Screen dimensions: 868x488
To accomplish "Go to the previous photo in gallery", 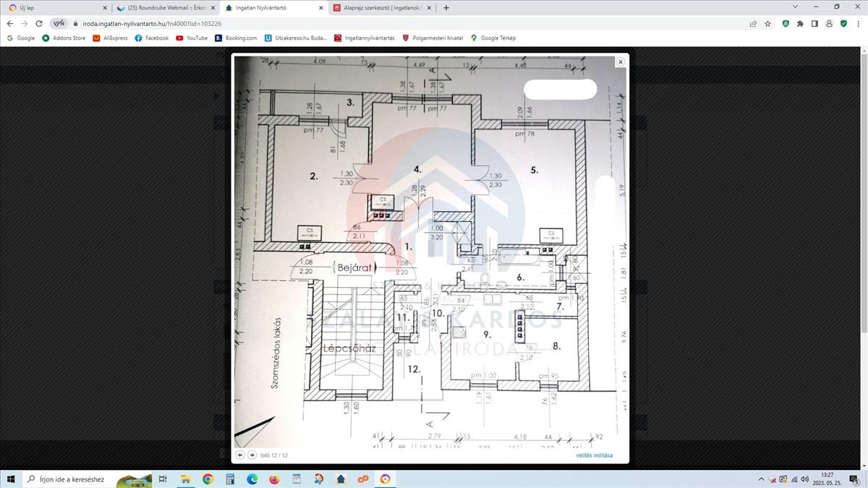I will coord(240,455).
